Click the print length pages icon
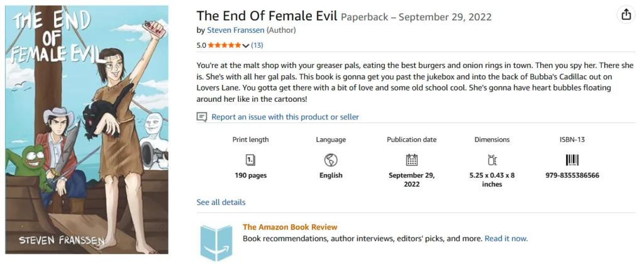This screenshot has height=264, width=644. coord(250,160)
